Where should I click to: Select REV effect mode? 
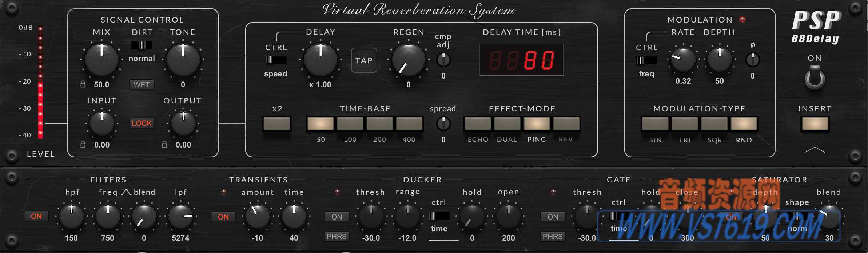click(566, 124)
